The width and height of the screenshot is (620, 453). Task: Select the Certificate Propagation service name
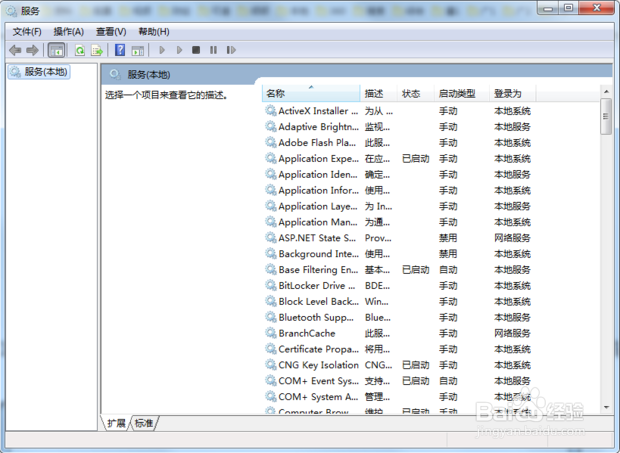point(318,349)
